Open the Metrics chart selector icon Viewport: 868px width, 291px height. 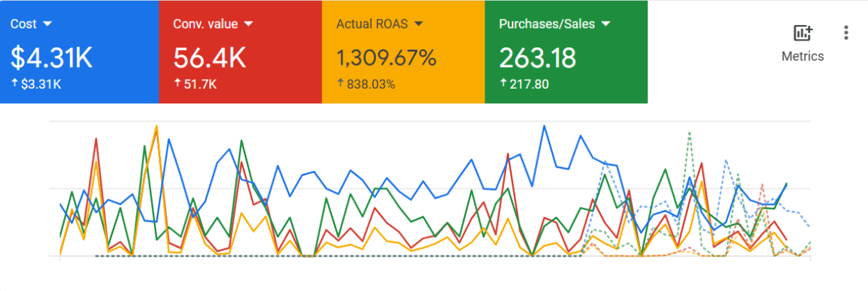(x=802, y=33)
